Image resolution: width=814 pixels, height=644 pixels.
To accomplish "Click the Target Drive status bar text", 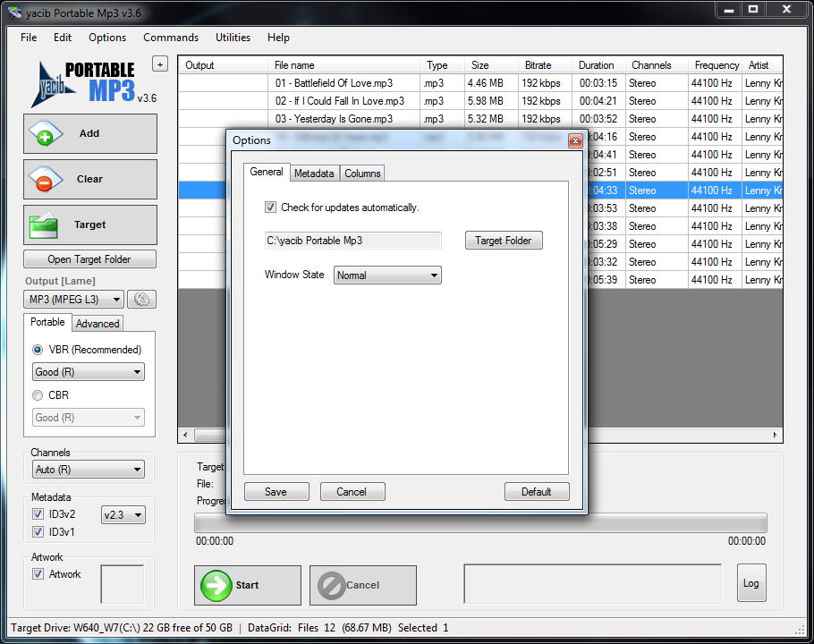I will (x=122, y=628).
